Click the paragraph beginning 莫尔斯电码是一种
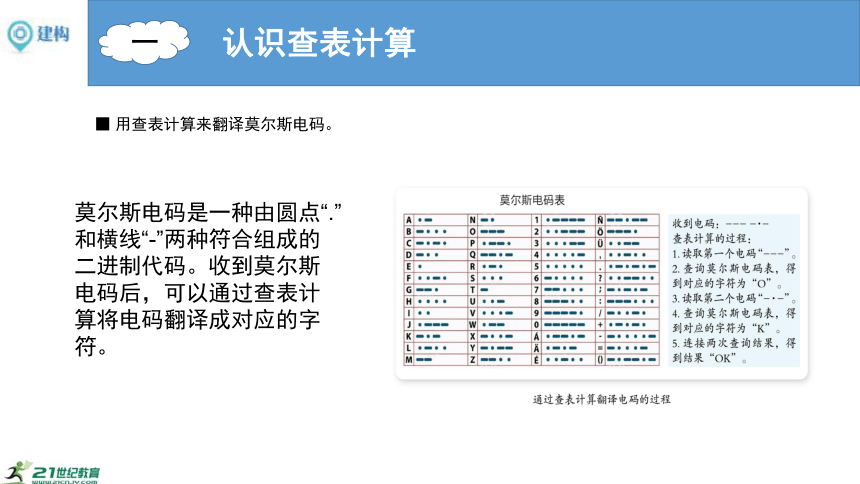The height and width of the screenshot is (484, 860). tap(208, 279)
